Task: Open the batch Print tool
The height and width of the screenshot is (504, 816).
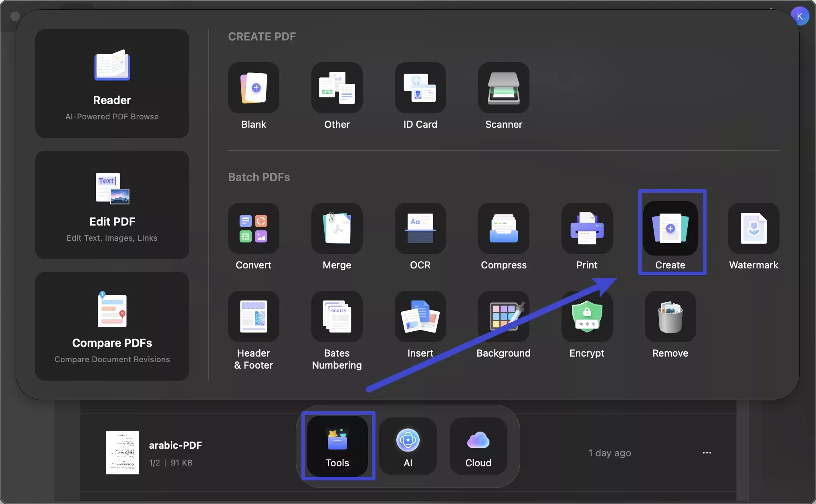Action: click(587, 229)
